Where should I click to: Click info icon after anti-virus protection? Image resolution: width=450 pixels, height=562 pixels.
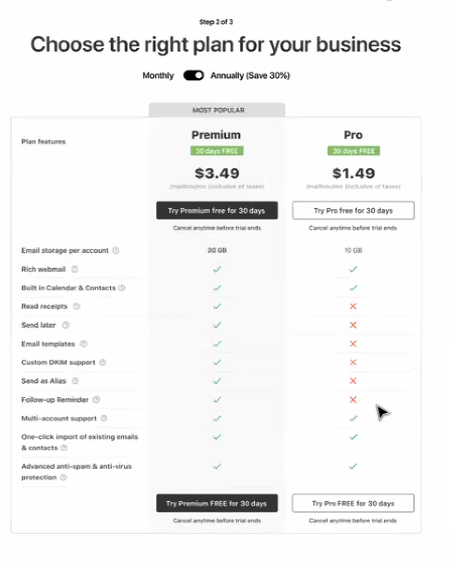(x=63, y=477)
